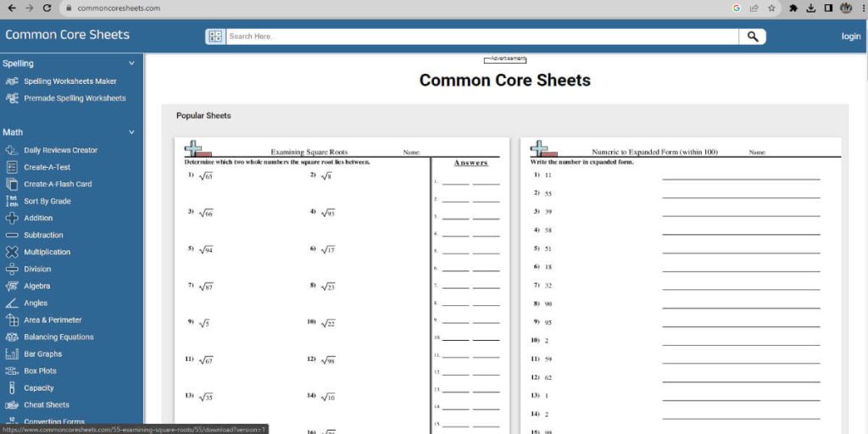The width and height of the screenshot is (868, 434).
Task: Click the Popular Sheets heading
Action: tap(203, 115)
